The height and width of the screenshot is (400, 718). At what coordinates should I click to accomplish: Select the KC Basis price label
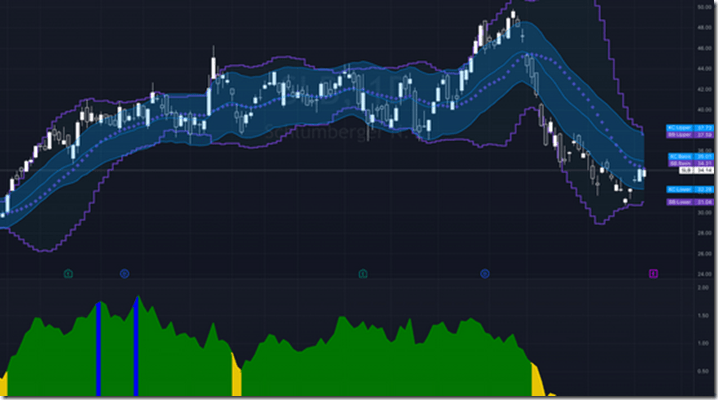[690, 157]
